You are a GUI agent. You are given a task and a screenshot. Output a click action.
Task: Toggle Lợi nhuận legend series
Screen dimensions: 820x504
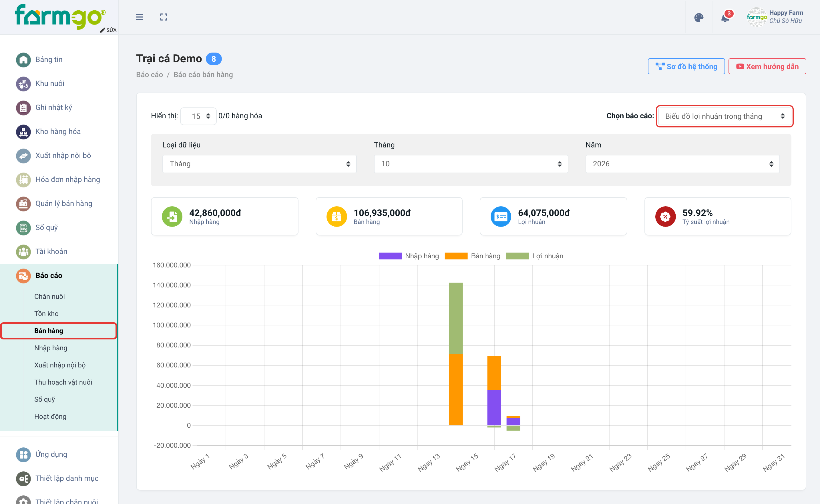coord(535,256)
